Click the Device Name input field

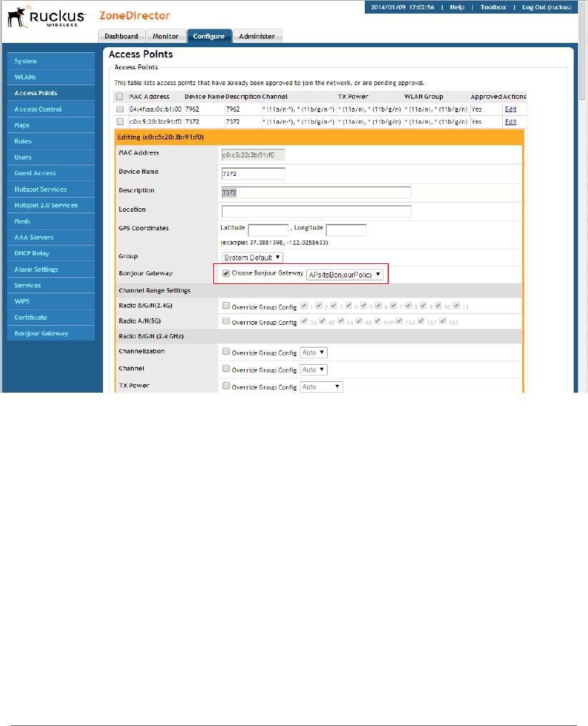[253, 174]
